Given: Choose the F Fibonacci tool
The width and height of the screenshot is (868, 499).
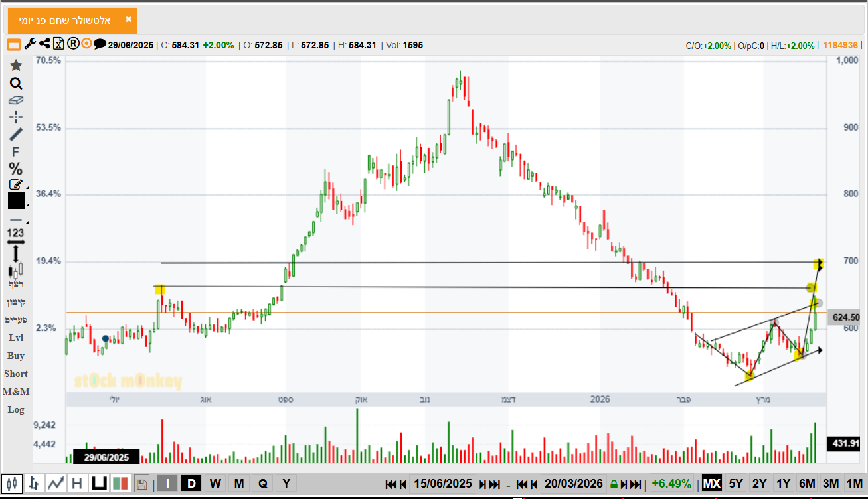Looking at the screenshot, I should (x=16, y=152).
